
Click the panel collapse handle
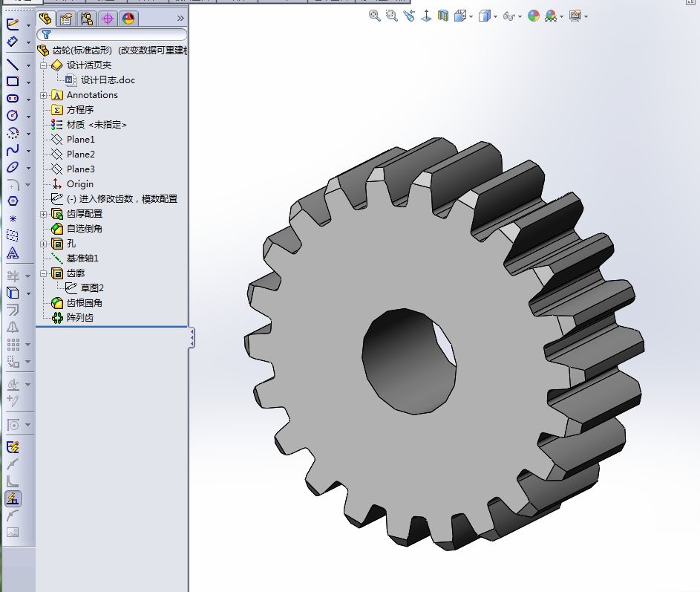click(192, 338)
